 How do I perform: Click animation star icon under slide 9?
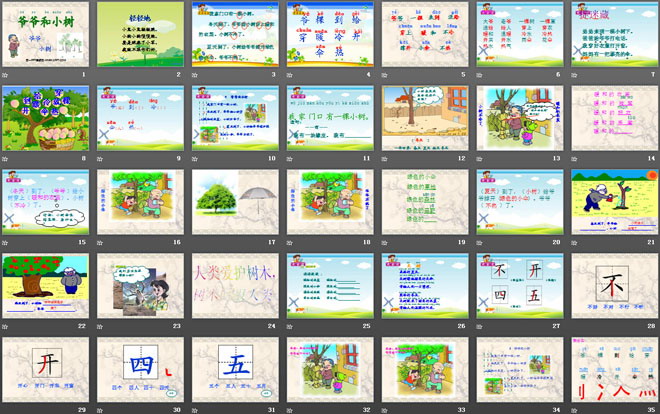click(x=100, y=159)
